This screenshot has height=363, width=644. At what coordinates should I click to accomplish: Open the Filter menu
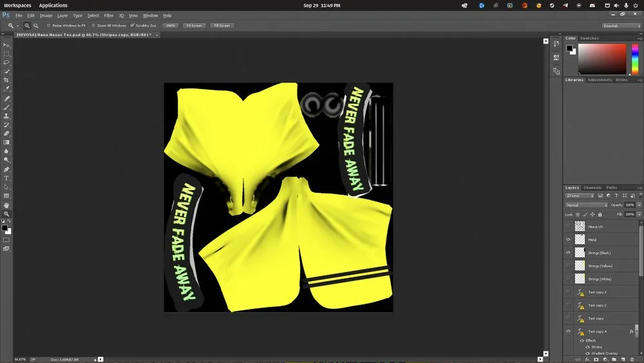click(x=109, y=15)
